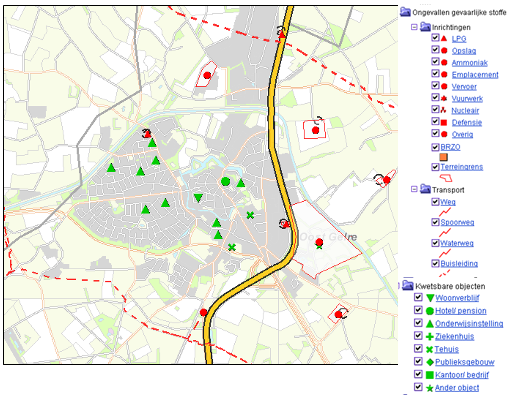The height and width of the screenshot is (395, 507).
Task: Select the Kwetsbare objecten tree row
Action: tap(444, 286)
